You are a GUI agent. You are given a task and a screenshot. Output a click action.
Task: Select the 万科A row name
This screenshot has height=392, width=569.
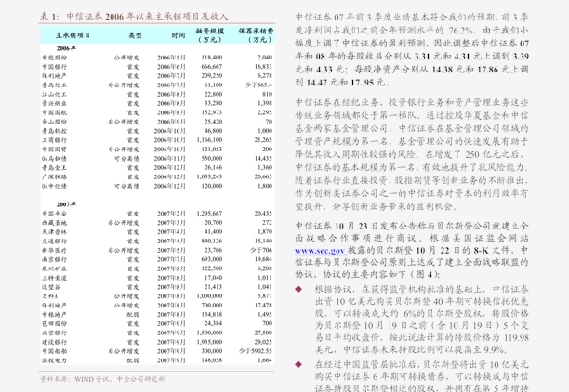49,295
